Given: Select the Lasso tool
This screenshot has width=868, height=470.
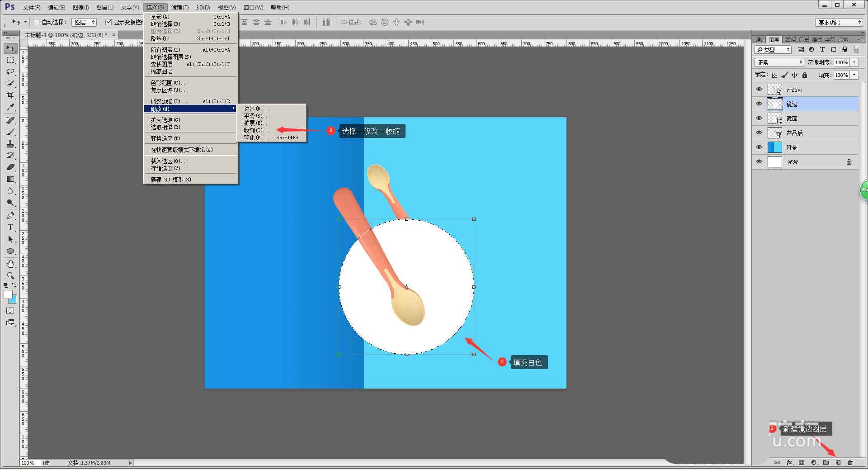Looking at the screenshot, I should point(10,72).
